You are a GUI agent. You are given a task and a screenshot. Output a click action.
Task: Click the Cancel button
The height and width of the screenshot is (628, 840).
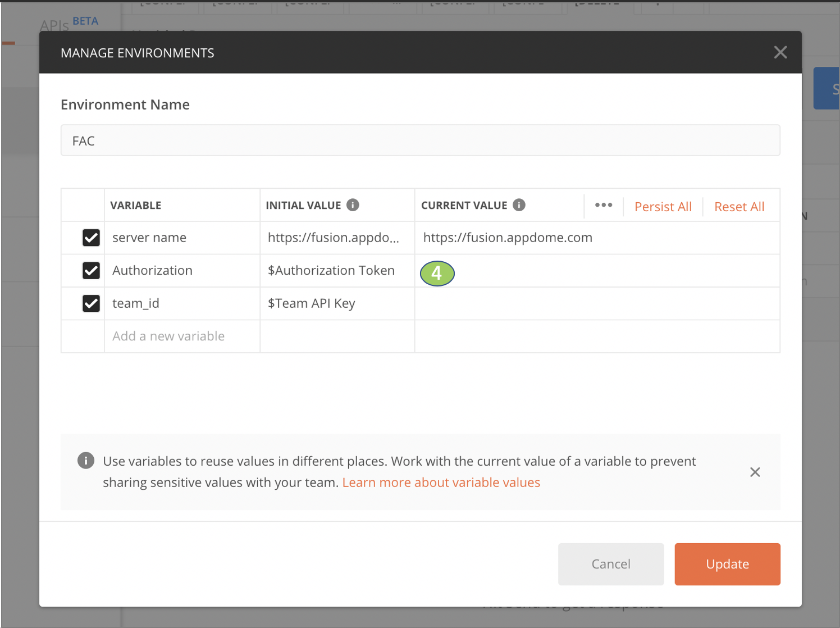[610, 564]
